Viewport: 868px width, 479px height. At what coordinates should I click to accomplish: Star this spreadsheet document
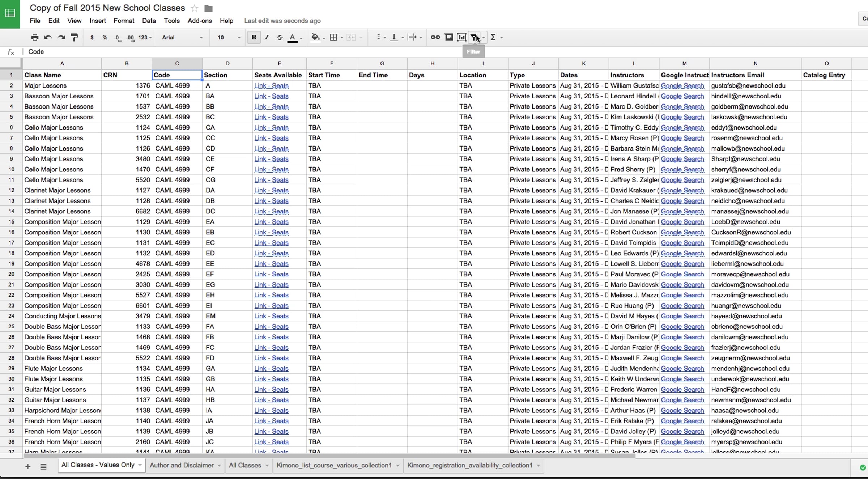[195, 8]
